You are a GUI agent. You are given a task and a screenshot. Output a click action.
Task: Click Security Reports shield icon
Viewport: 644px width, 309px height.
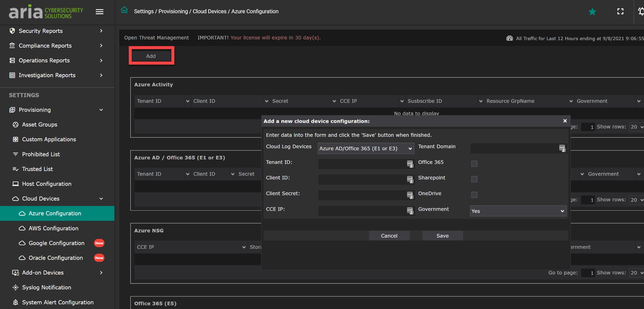(x=12, y=31)
